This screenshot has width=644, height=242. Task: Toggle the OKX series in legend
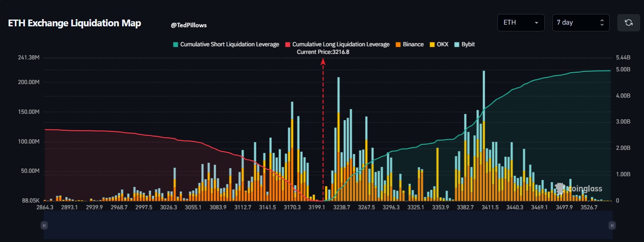439,45
